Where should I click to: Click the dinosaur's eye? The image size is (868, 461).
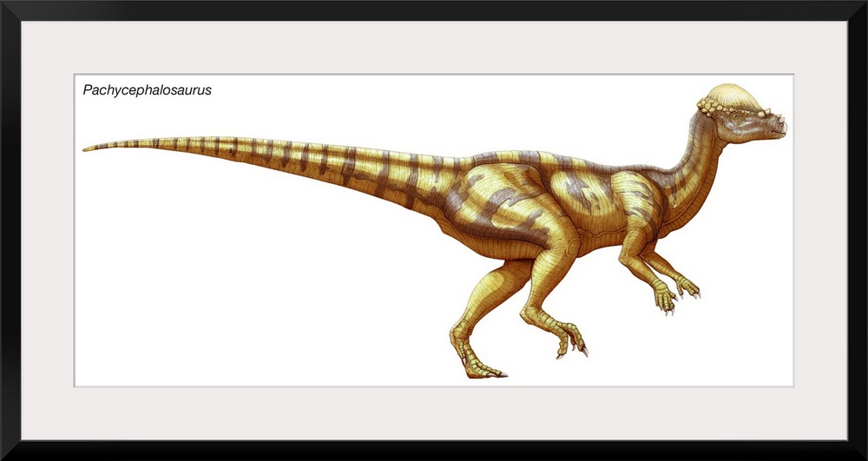point(737,116)
